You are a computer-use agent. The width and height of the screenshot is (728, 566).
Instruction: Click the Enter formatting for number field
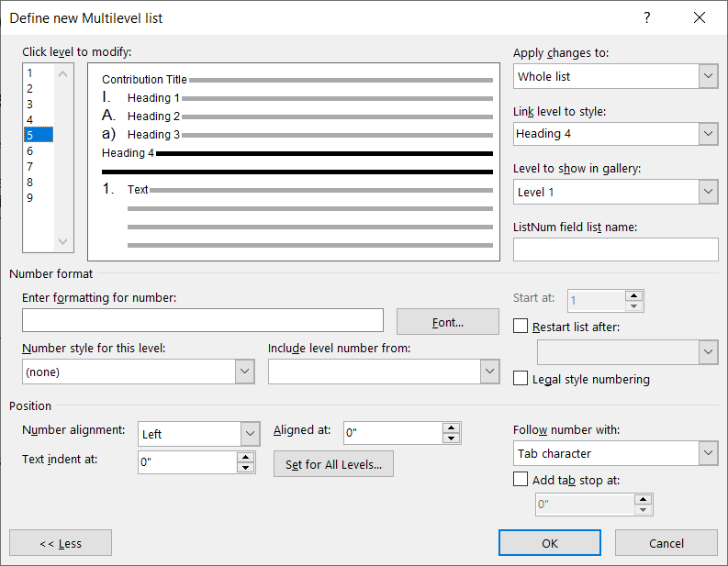pyautogui.click(x=203, y=320)
